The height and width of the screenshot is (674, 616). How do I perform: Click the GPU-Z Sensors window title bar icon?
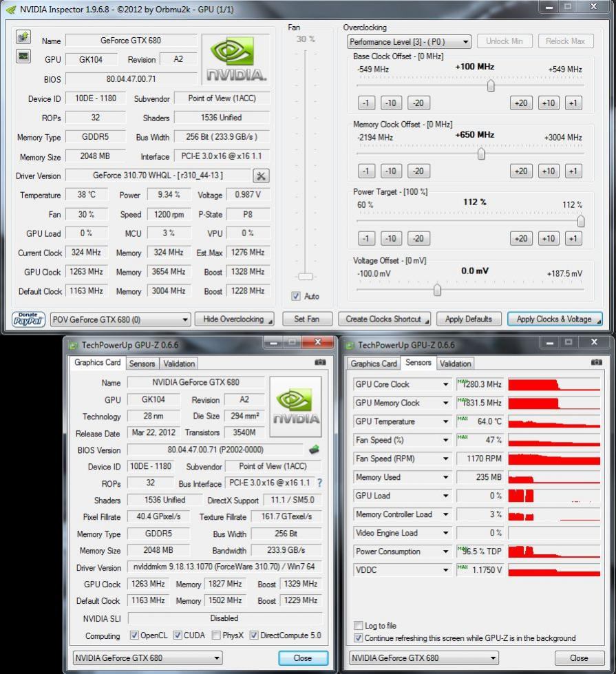tap(350, 345)
